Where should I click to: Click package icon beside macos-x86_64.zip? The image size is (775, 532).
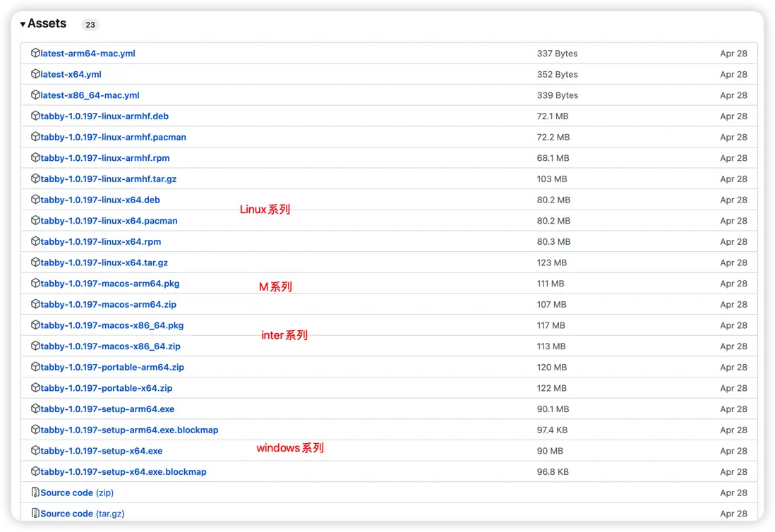[x=35, y=346]
